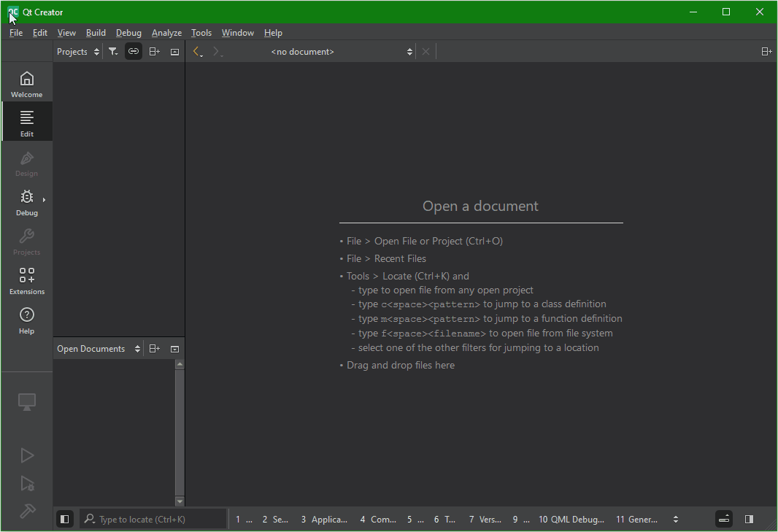Viewport: 778px width, 532px height.
Task: Click the Run play button
Action: coord(27,455)
